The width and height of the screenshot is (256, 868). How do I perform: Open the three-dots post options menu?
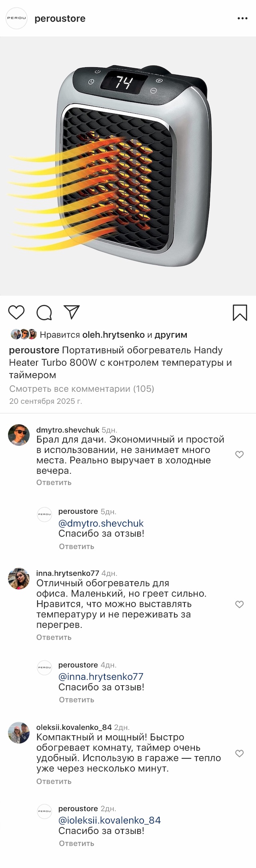242,18
